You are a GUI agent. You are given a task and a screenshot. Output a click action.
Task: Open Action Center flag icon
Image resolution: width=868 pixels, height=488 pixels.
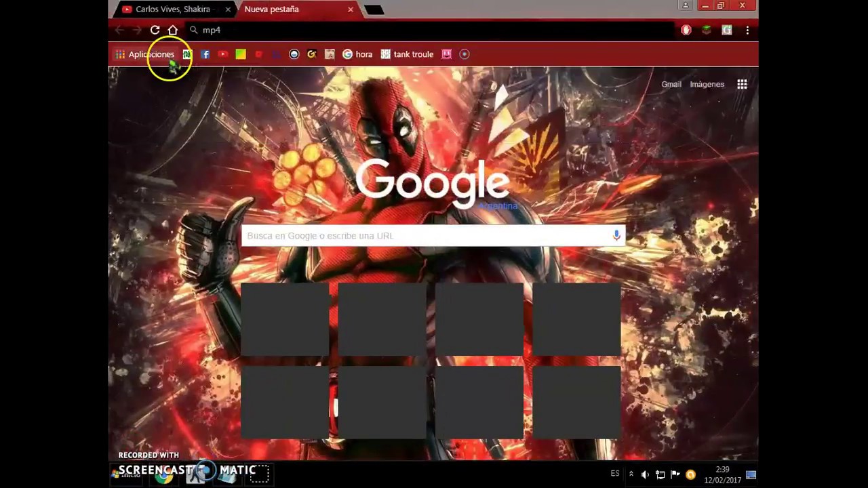[x=675, y=474]
